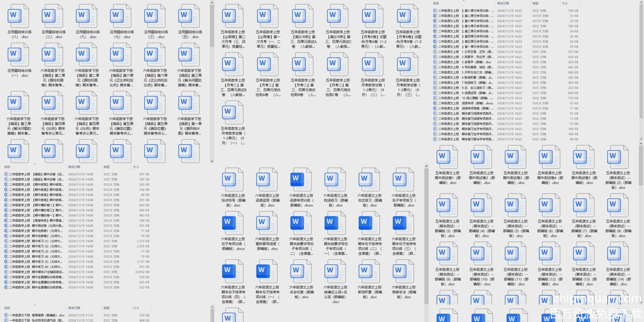Image resolution: width=644 pixels, height=322 pixels.
Task: Click 名称 header in 一年级语文下册 list
Action: [7, 308]
